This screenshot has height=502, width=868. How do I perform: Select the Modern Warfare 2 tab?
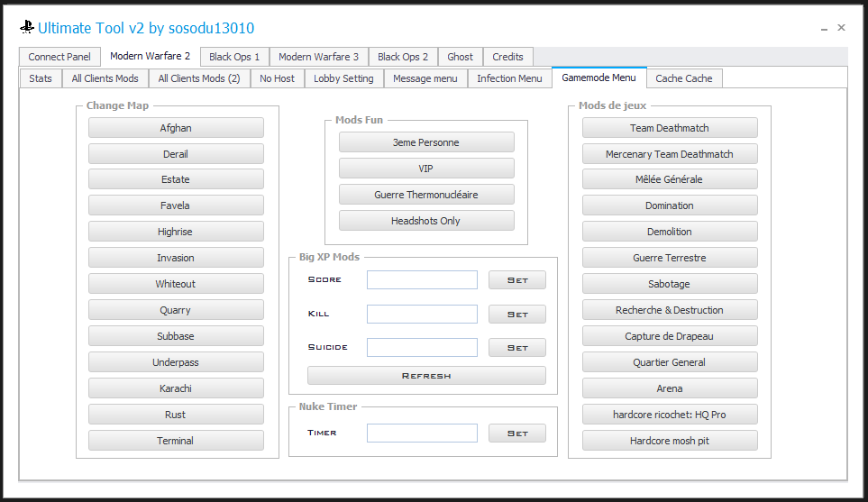click(150, 56)
